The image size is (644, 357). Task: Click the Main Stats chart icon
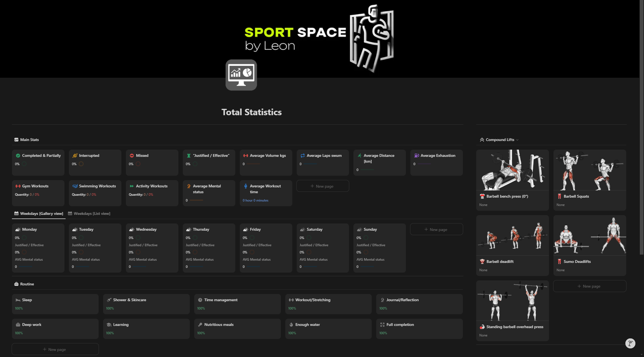point(16,140)
